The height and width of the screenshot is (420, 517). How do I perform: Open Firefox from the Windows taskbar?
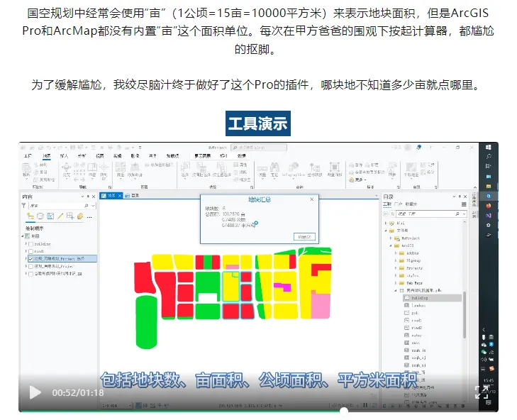(x=489, y=206)
